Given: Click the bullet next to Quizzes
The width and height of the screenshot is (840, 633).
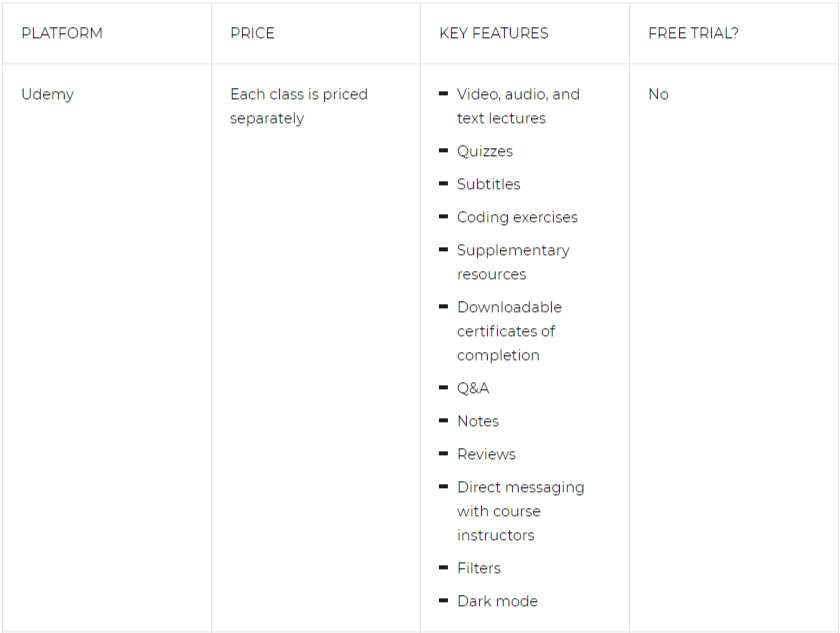Looking at the screenshot, I should pyautogui.click(x=443, y=151).
